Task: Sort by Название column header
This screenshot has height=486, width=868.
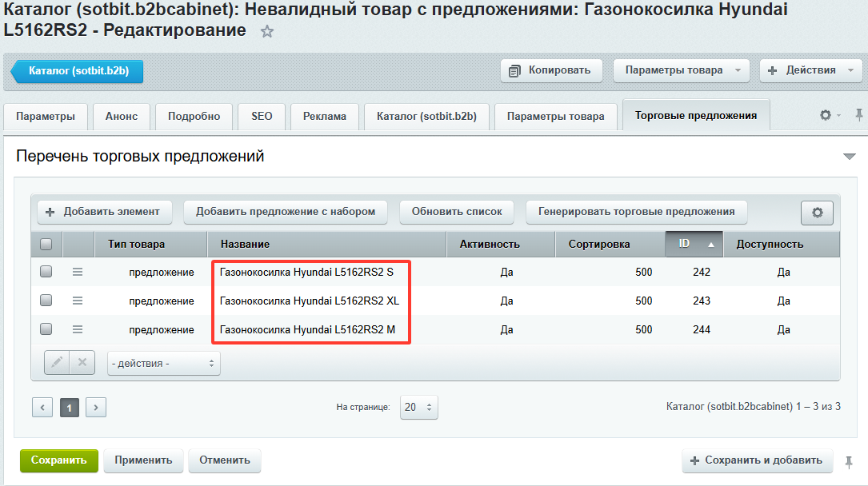Action: click(326, 244)
